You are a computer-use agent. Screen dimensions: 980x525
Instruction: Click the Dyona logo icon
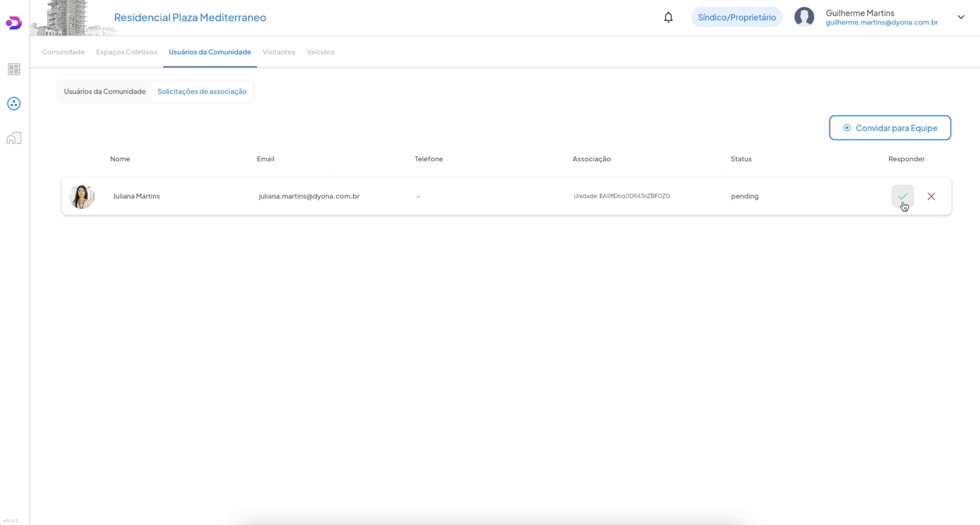click(14, 23)
